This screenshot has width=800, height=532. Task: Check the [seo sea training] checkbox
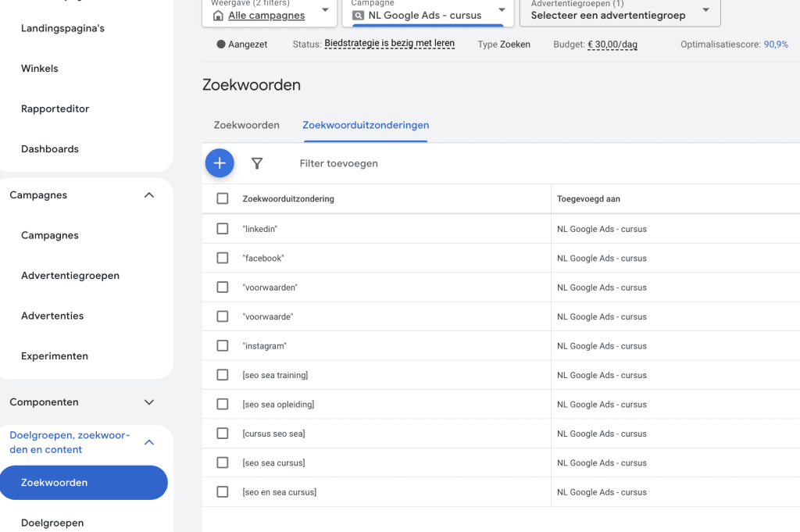coord(223,375)
